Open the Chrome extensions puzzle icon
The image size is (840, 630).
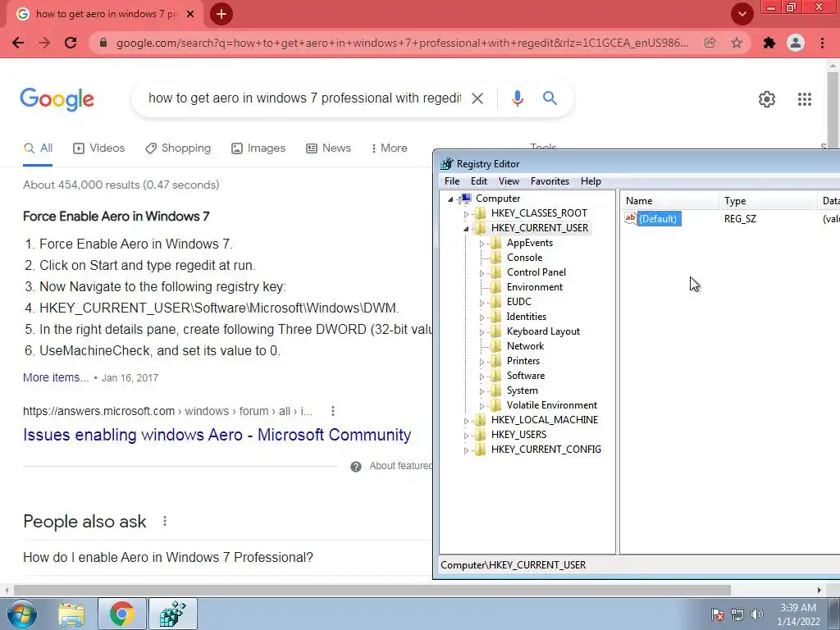(769, 43)
